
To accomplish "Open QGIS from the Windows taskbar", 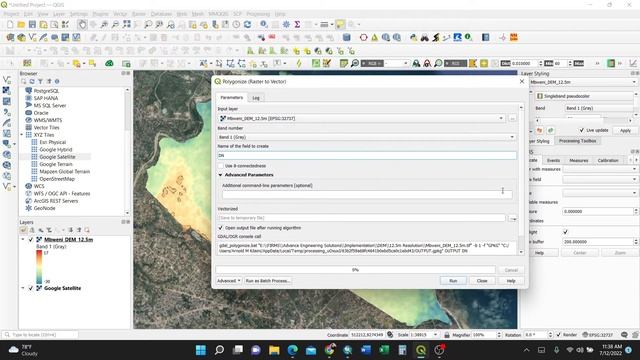I will click(x=421, y=350).
